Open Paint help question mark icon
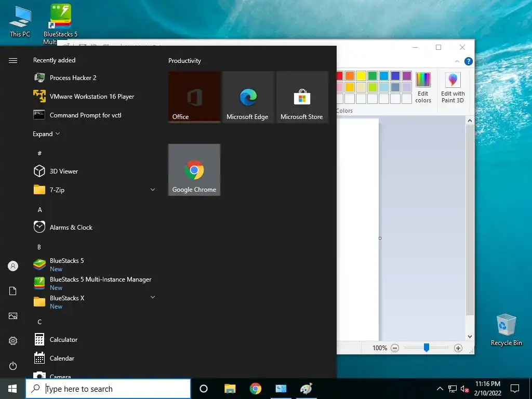The width and height of the screenshot is (532, 399). (469, 61)
